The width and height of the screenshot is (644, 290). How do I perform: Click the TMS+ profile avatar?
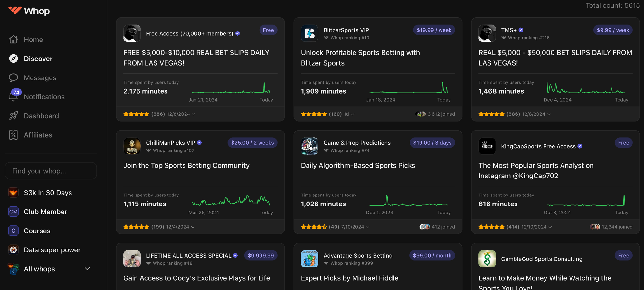tap(487, 33)
